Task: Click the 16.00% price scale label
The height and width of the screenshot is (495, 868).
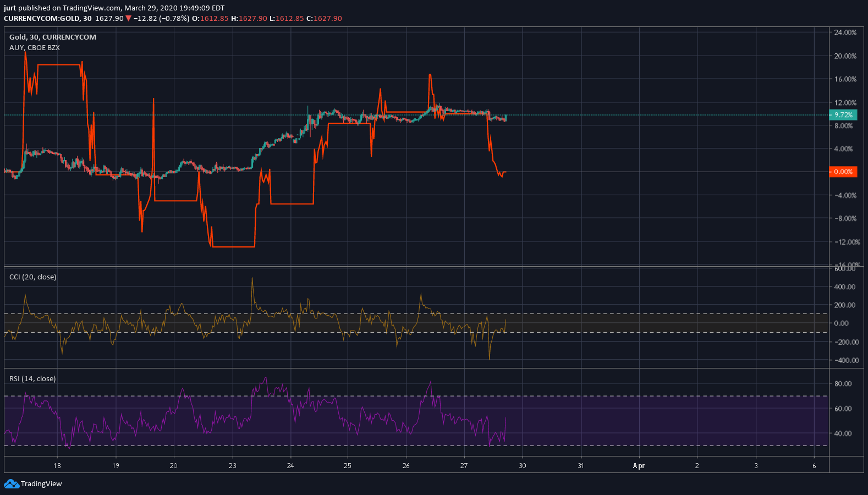Action: pyautogui.click(x=845, y=79)
